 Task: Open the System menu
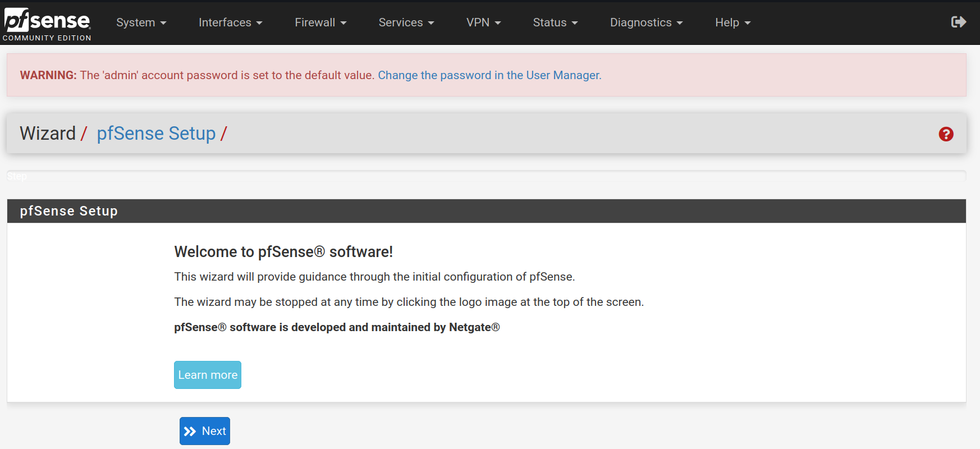(x=141, y=22)
